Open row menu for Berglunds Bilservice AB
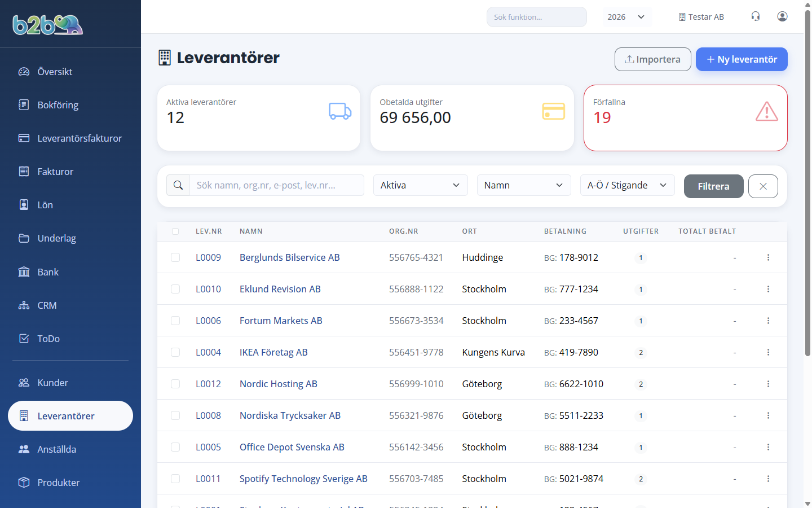 click(768, 257)
